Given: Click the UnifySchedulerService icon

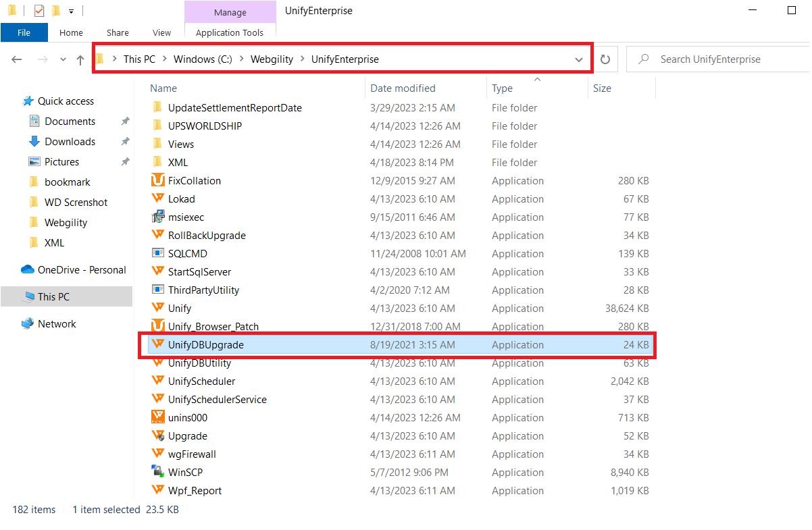Looking at the screenshot, I should (x=157, y=399).
